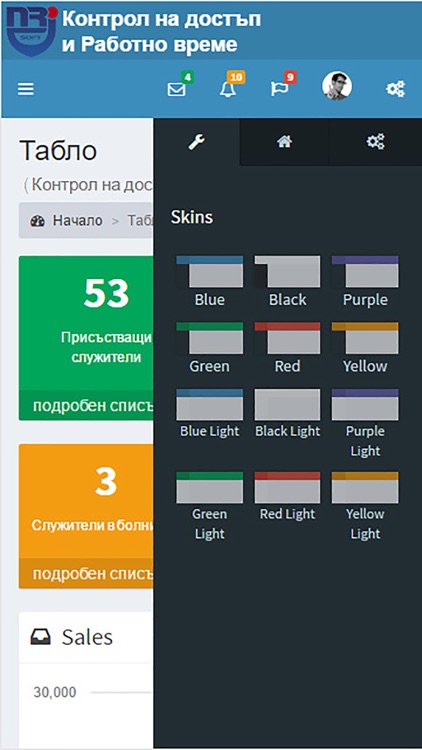This screenshot has width=422, height=750.
Task: Select the Purple Light skin thumbnail
Action: tap(365, 405)
